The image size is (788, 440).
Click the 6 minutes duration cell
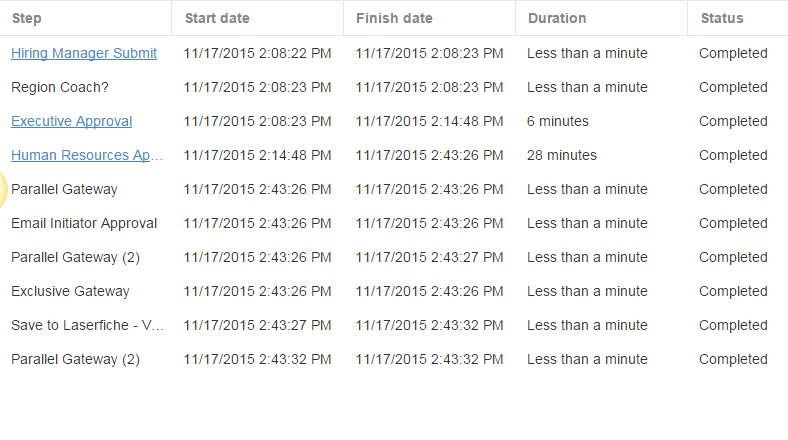tap(557, 121)
